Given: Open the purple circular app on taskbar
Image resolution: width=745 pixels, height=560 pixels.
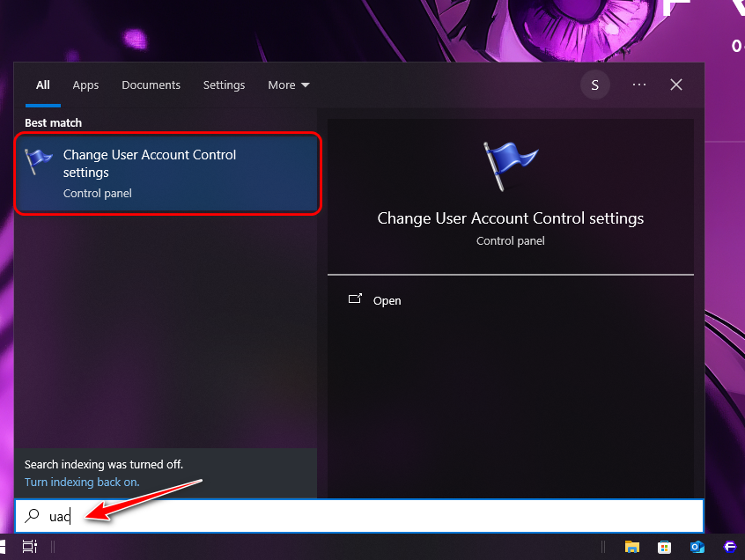Looking at the screenshot, I should tap(729, 547).
